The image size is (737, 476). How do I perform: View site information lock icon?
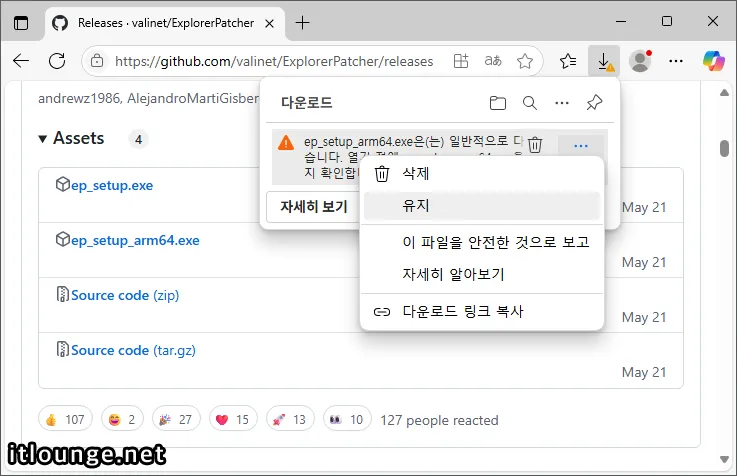click(x=97, y=61)
